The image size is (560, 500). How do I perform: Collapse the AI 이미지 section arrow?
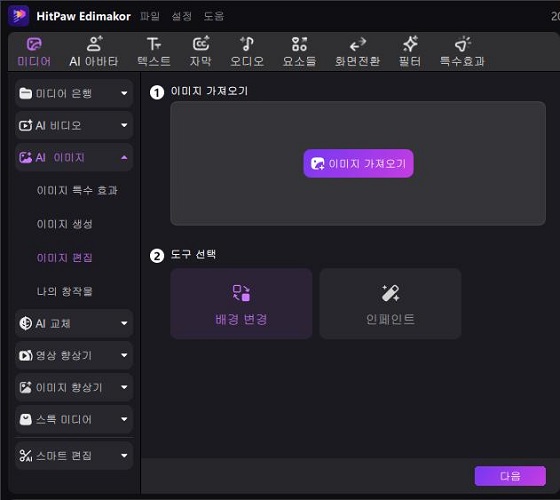124,158
